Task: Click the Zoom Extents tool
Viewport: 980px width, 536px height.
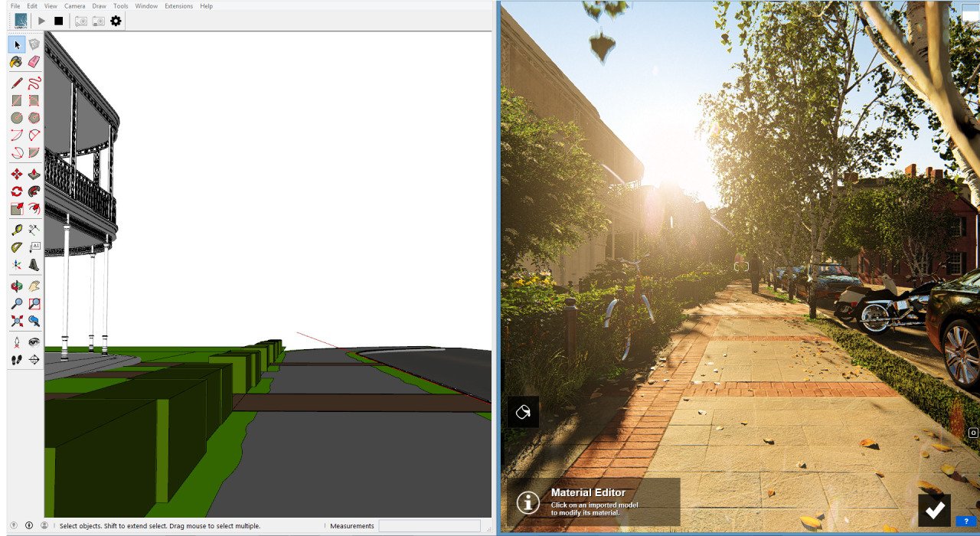Action: pyautogui.click(x=16, y=321)
